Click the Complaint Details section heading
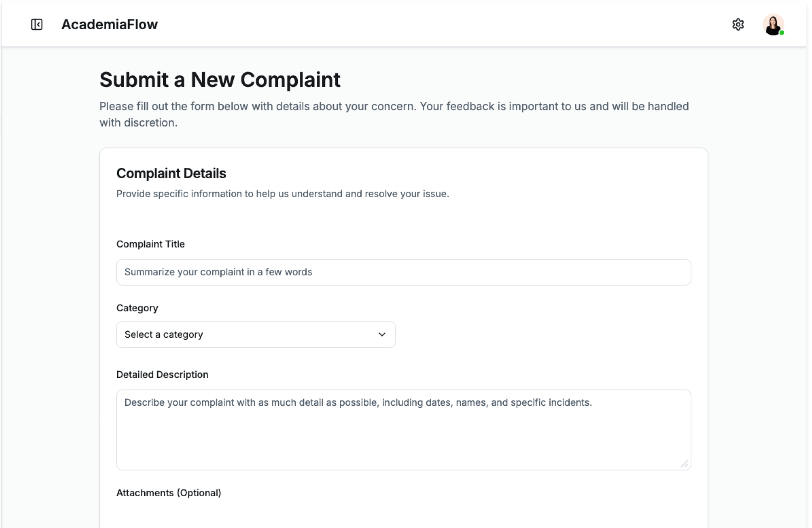Screen dimensions: 812x528 171,173
